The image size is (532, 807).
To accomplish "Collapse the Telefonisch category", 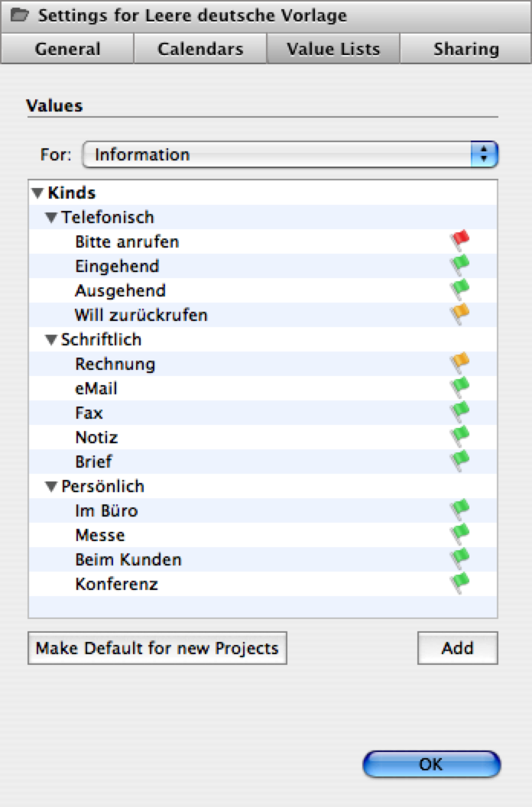I will tap(50, 218).
